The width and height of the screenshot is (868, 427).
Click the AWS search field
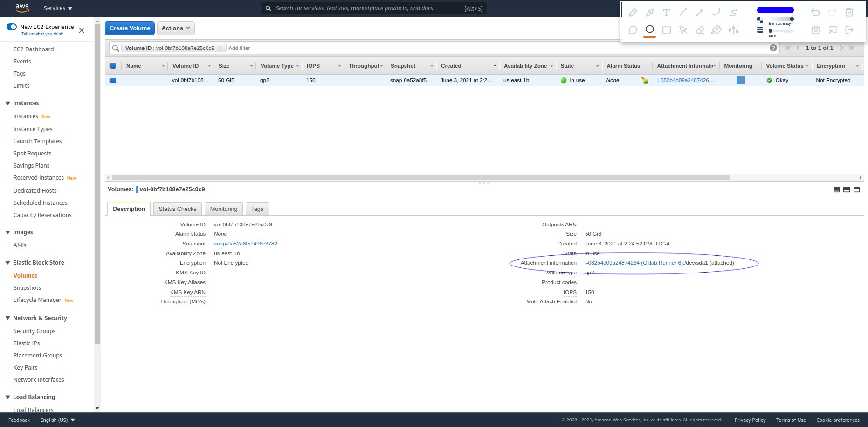(374, 8)
